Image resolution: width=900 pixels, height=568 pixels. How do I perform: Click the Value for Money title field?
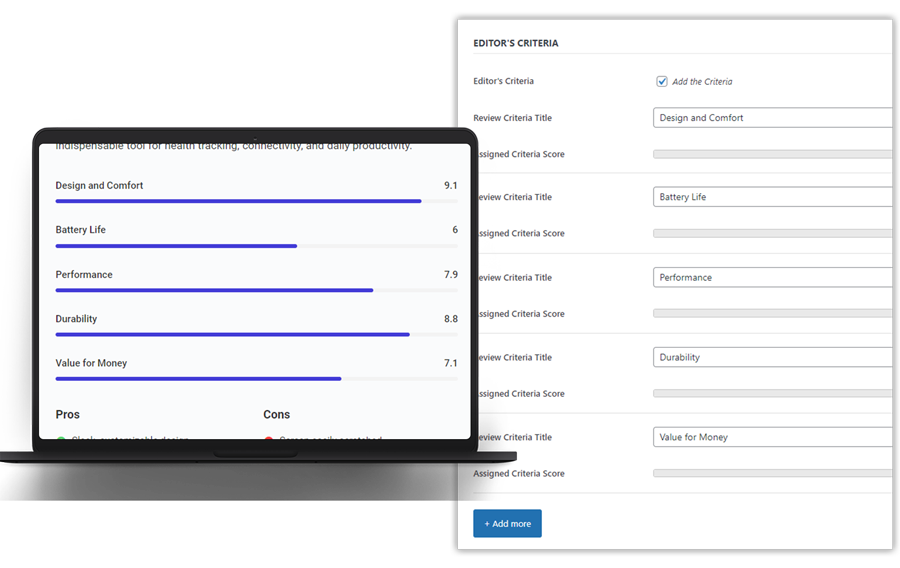click(773, 437)
